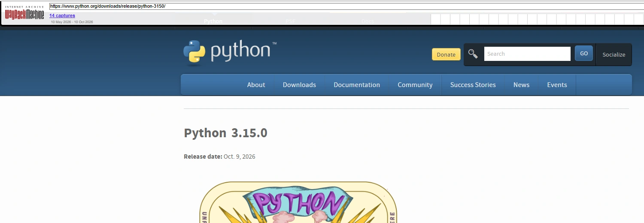Open the Community nav menu
This screenshot has height=223, width=644.
pos(415,85)
